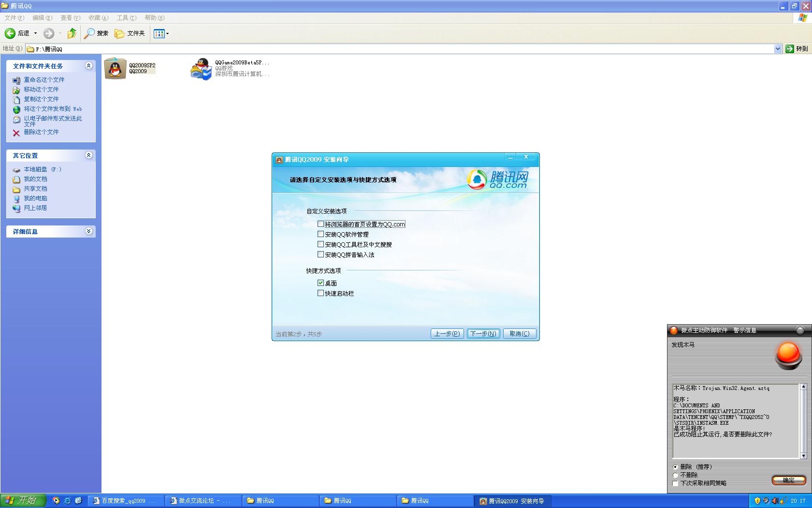Viewport: 812px width, 508px height.
Task: Open 我的电脑 icon in 其它位置
Action: 16,199
